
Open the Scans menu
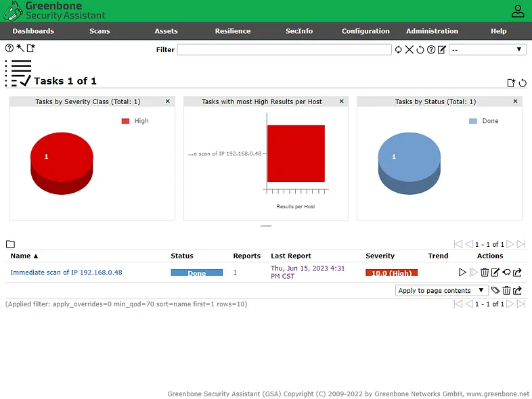point(99,31)
